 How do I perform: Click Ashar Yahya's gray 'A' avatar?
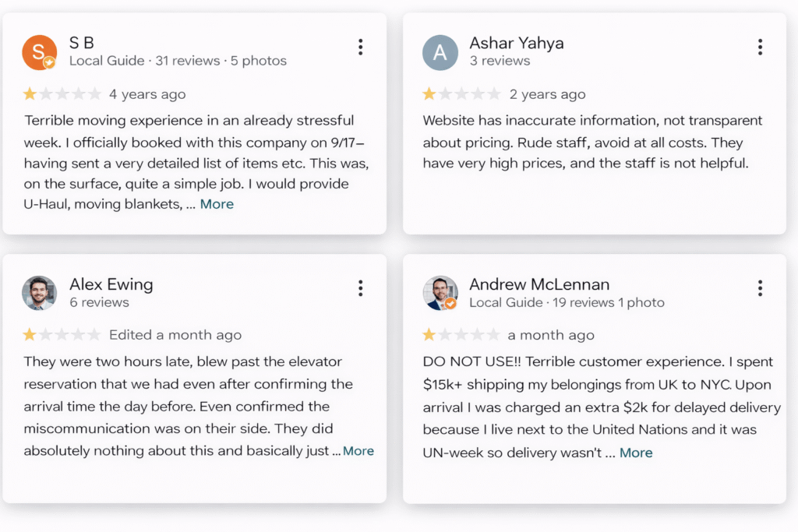pyautogui.click(x=440, y=52)
